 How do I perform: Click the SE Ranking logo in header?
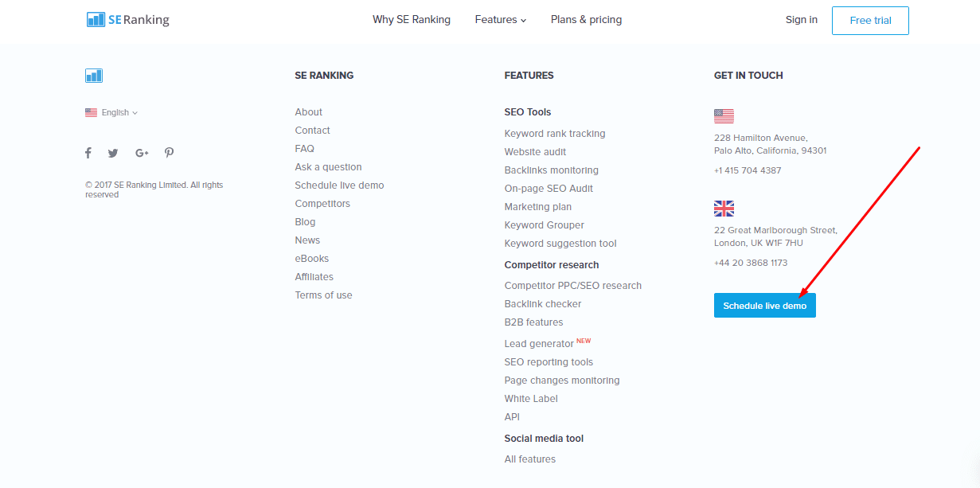tap(128, 20)
